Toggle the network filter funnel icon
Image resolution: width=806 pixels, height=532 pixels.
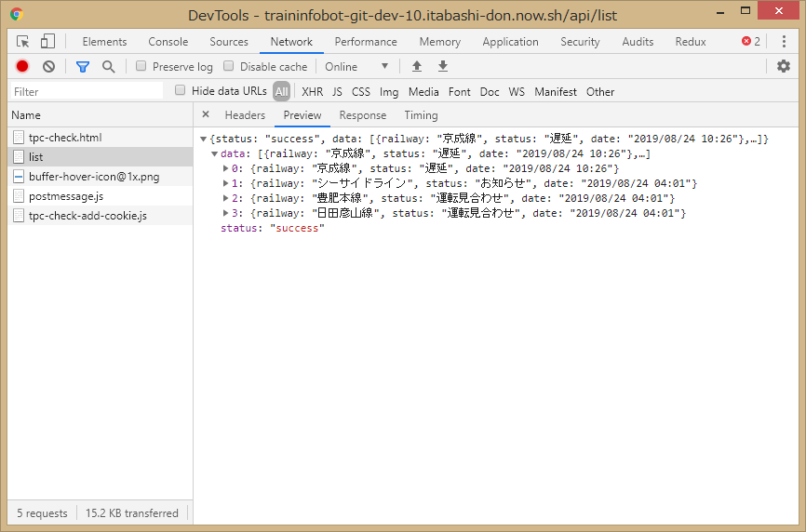click(83, 66)
